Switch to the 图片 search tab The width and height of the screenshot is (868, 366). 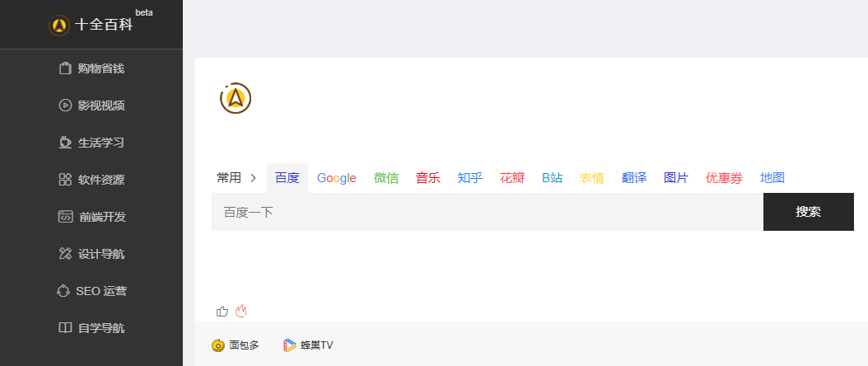(676, 178)
